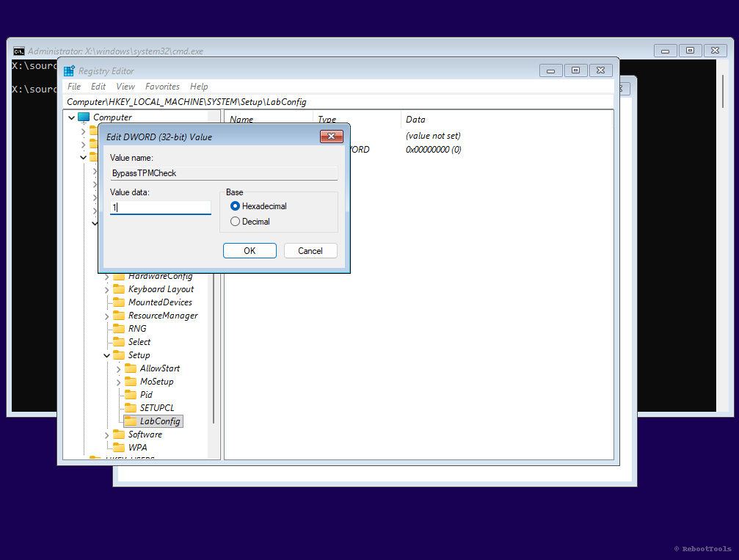
Task: Click the registry path address bar
Action: [338, 102]
